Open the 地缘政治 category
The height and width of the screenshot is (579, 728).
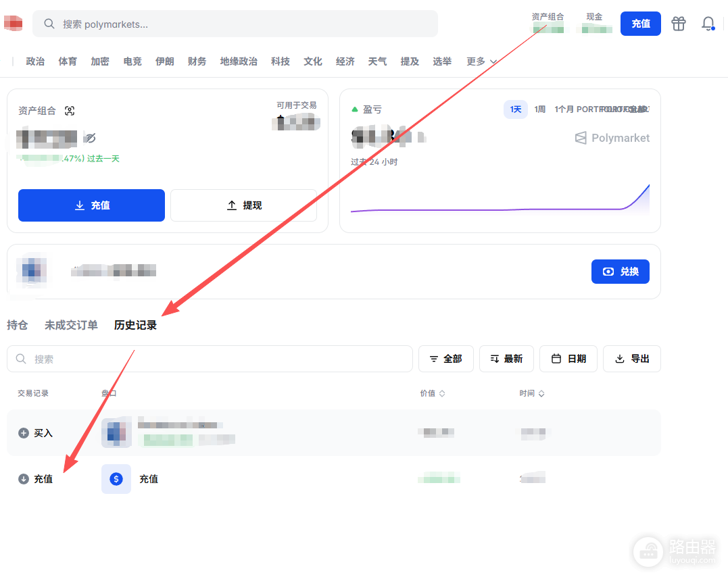[x=239, y=61]
